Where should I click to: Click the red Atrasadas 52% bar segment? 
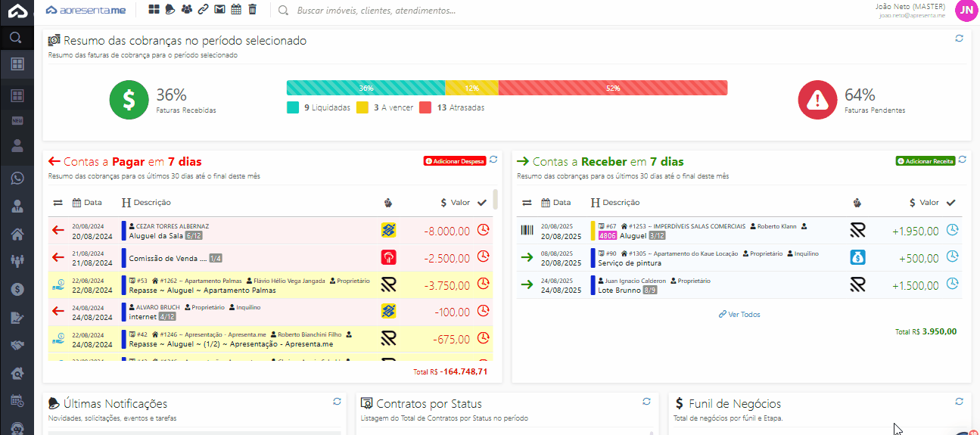click(612, 88)
